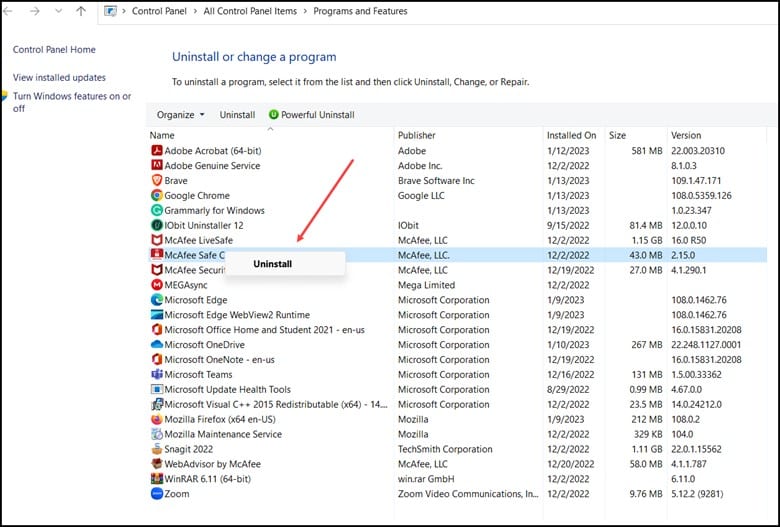Click the 9/15/2022 install date
780x527 pixels.
click(568, 225)
